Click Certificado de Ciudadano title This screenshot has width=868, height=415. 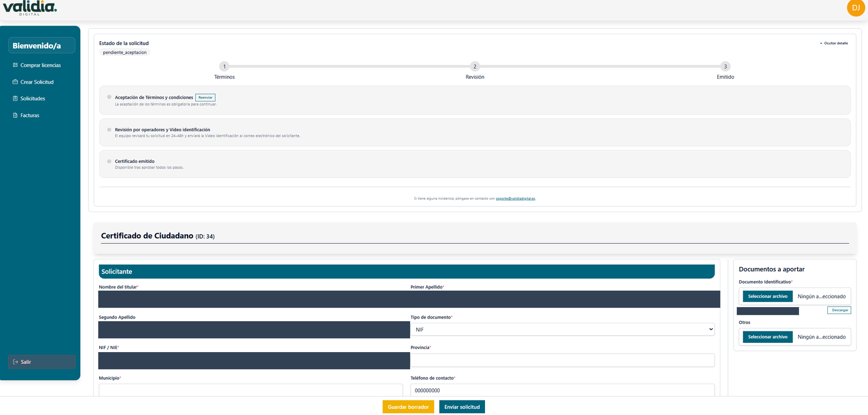tap(147, 236)
